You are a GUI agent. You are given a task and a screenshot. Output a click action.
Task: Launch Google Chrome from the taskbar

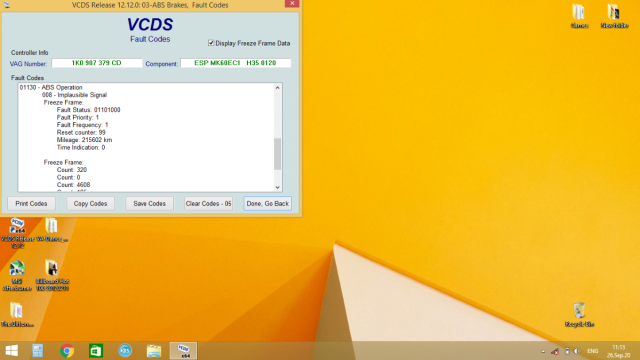pos(67,351)
